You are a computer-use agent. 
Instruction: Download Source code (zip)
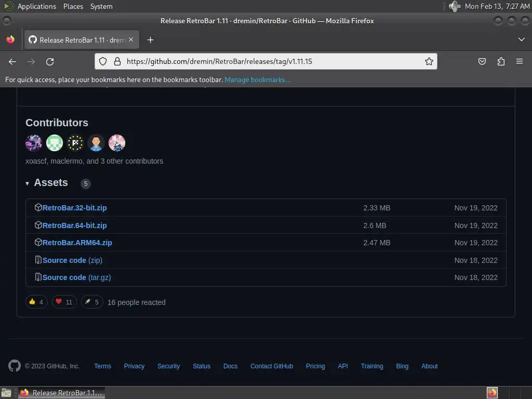click(x=72, y=260)
